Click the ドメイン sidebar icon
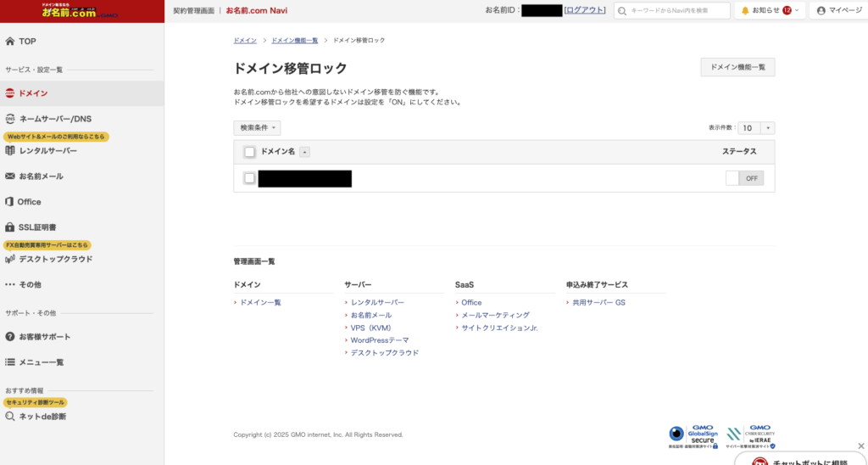Viewport: 868px width, 465px height. coord(10,93)
